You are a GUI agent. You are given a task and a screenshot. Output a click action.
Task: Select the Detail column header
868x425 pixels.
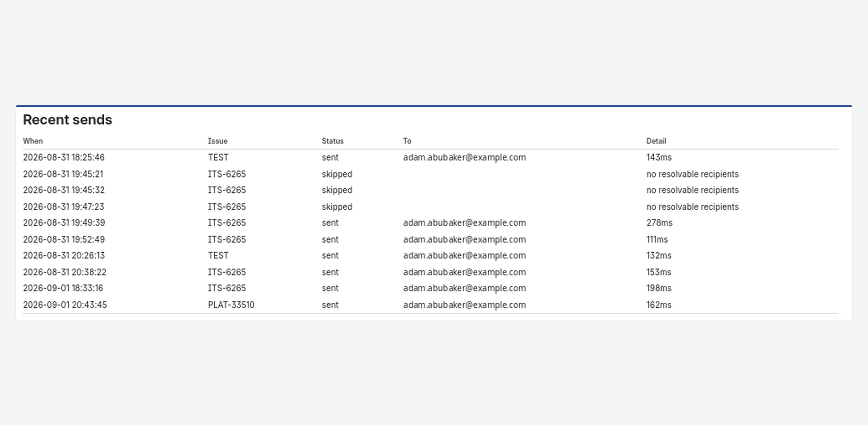[656, 141]
